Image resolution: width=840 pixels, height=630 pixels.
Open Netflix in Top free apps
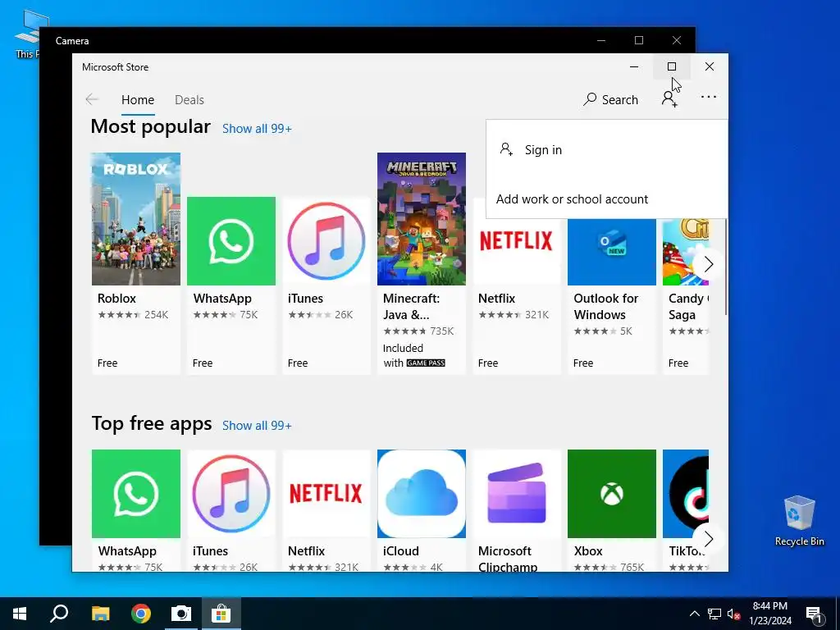click(x=326, y=510)
